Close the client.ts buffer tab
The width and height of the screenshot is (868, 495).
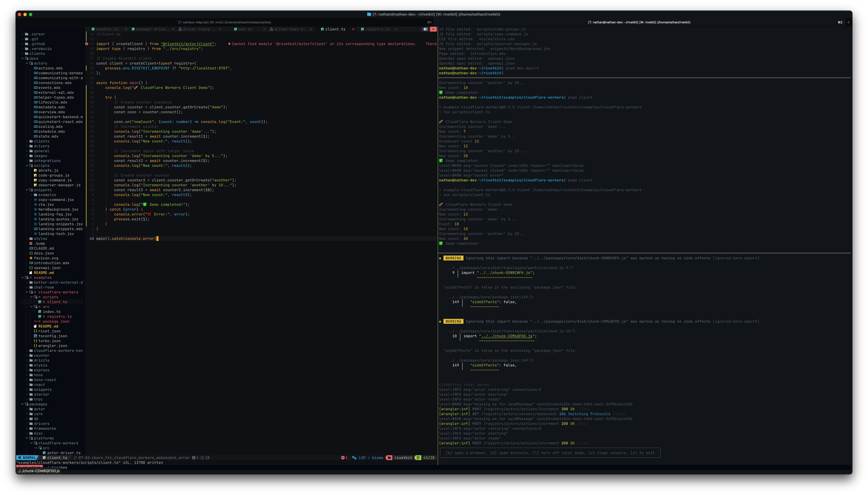353,29
